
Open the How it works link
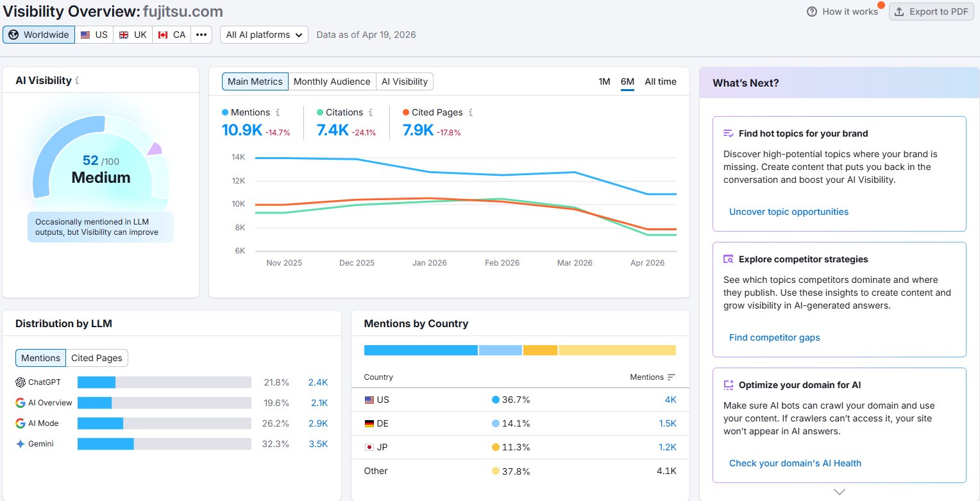(843, 12)
